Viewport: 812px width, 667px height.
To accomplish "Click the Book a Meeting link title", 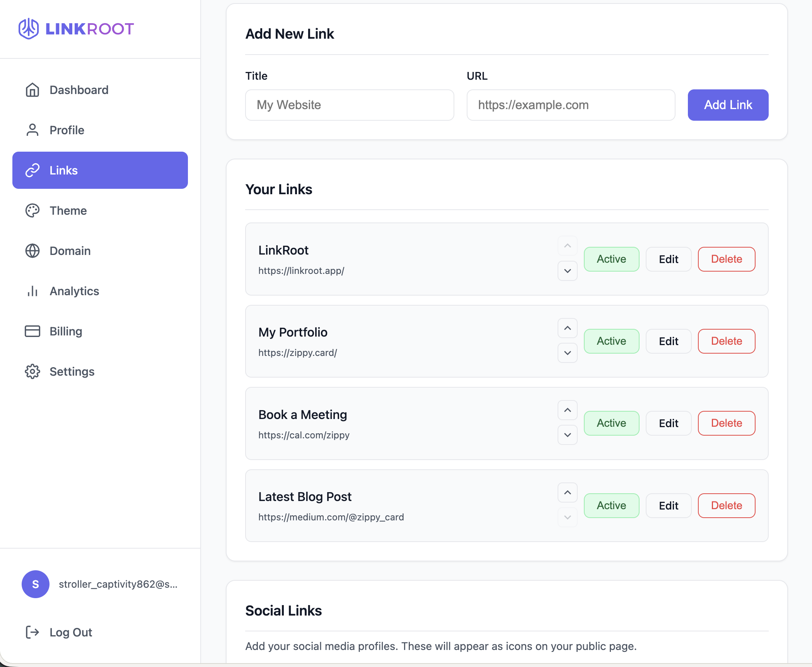I will point(303,415).
